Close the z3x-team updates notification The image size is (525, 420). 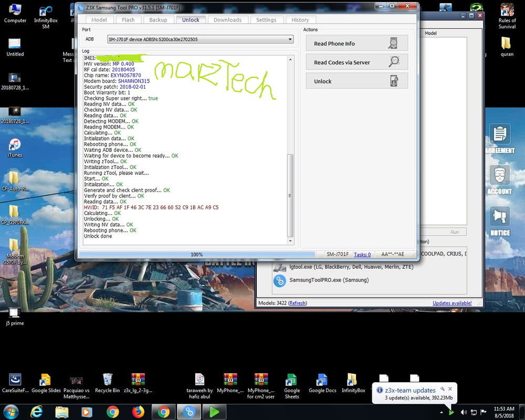(450, 389)
